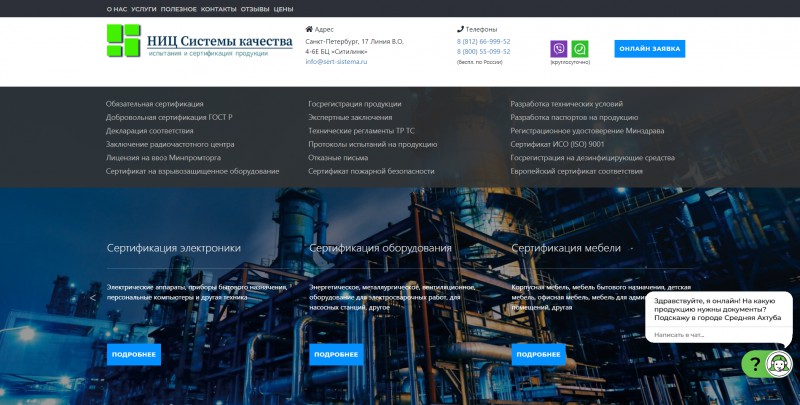Click the previous slide arrow
800x405 pixels.
93,298
